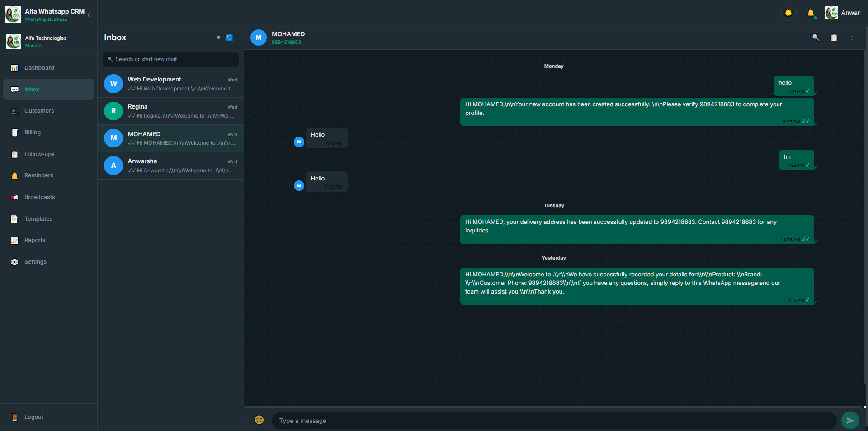Click the Reports chart icon

(14, 241)
